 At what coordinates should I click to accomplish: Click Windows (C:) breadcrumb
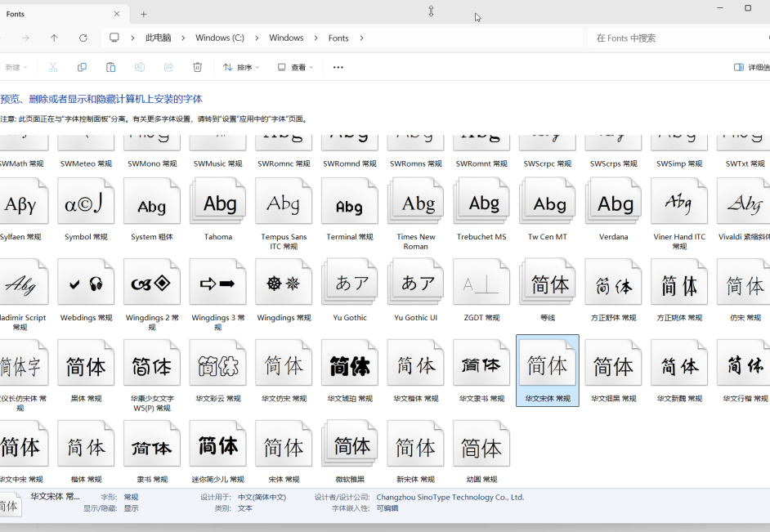220,38
